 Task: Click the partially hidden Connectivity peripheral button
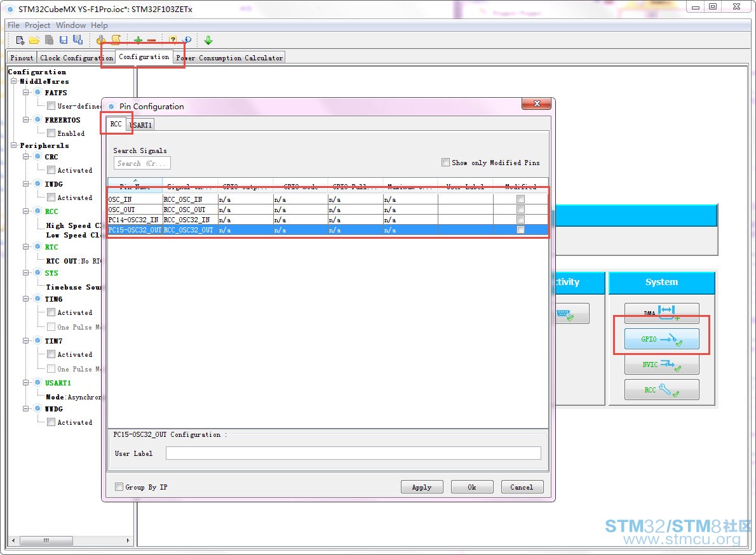[572, 314]
